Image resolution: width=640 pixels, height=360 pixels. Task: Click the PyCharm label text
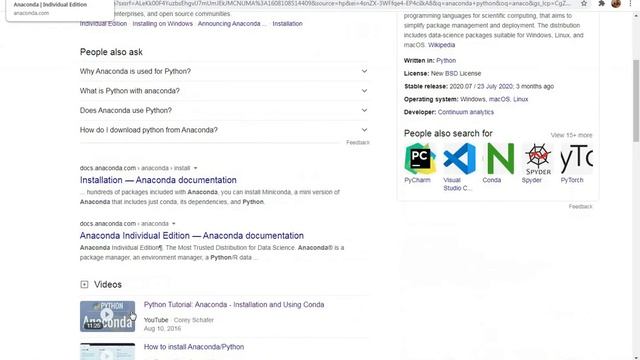[x=417, y=180]
